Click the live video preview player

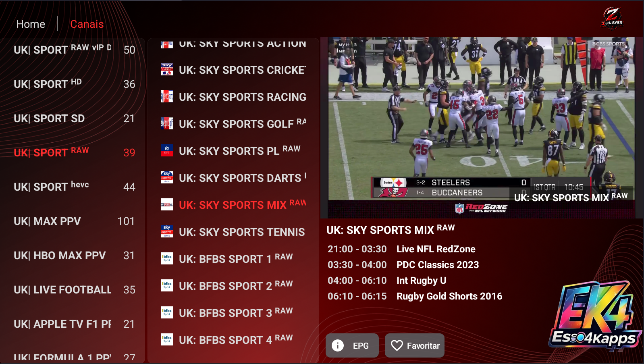tap(482, 127)
